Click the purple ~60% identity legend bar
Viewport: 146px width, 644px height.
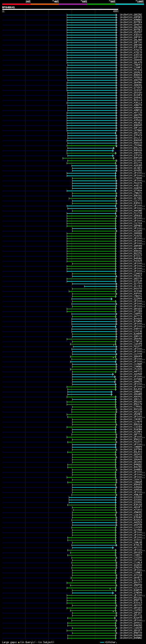[73, 4]
